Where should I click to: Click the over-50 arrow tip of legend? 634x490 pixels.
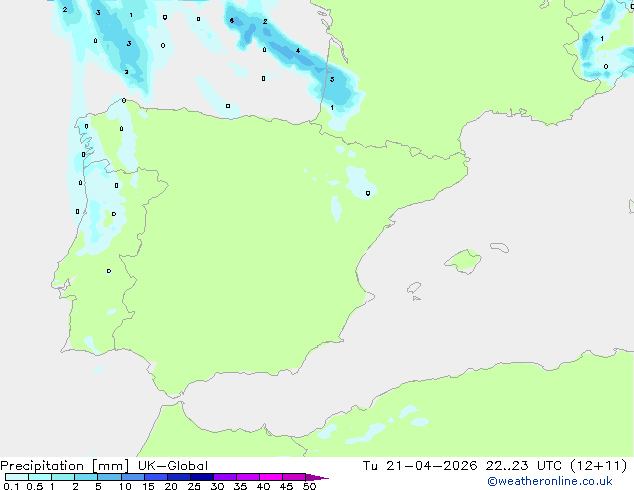[317, 477]
